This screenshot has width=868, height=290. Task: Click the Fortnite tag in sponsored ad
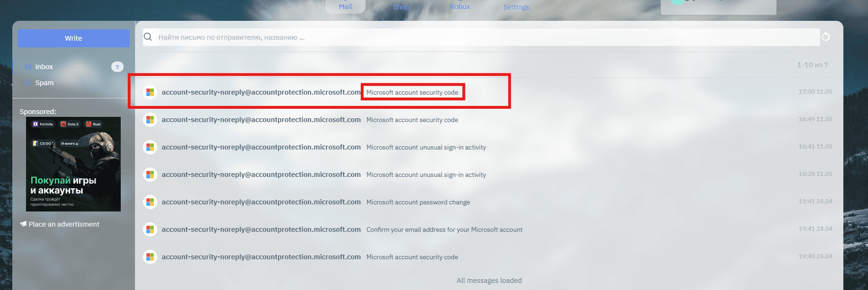coord(43,124)
